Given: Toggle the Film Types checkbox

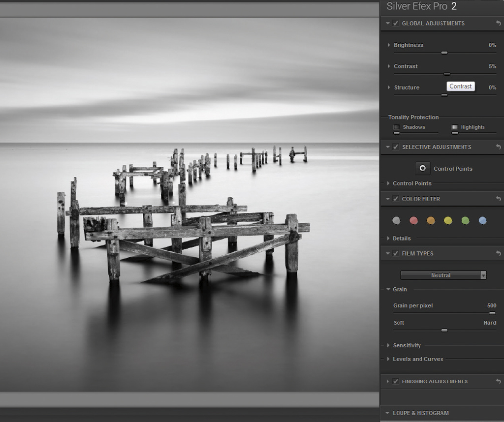Looking at the screenshot, I should (x=396, y=253).
